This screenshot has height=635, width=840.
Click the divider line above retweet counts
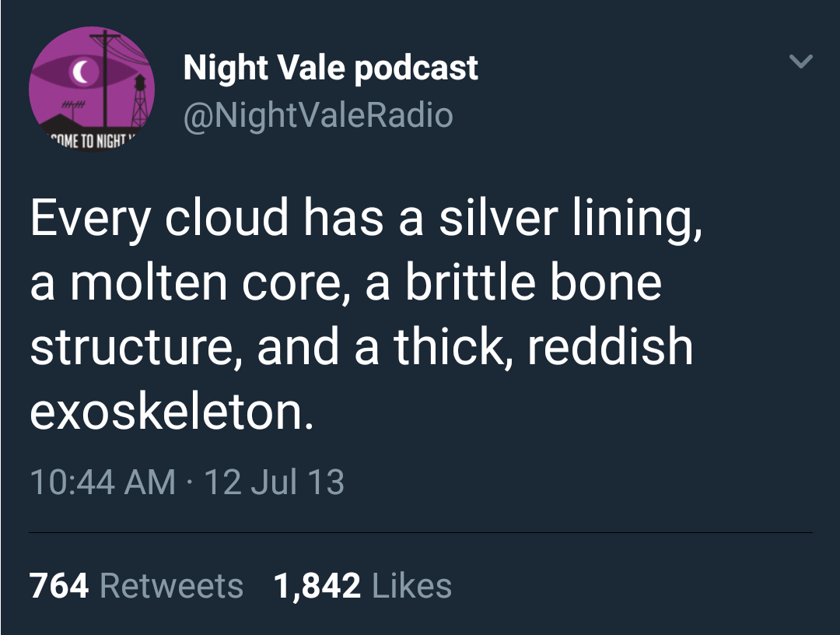[420, 533]
